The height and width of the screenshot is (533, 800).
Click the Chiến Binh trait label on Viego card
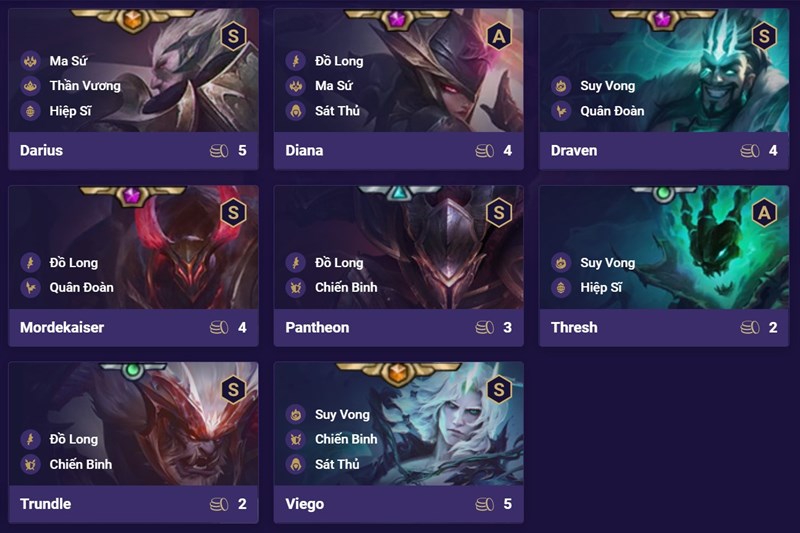(346, 439)
